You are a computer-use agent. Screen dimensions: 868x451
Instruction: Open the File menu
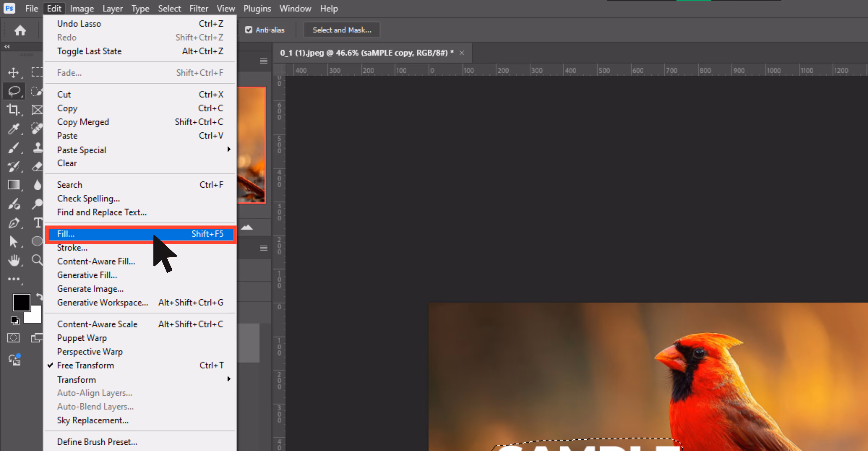coord(32,8)
